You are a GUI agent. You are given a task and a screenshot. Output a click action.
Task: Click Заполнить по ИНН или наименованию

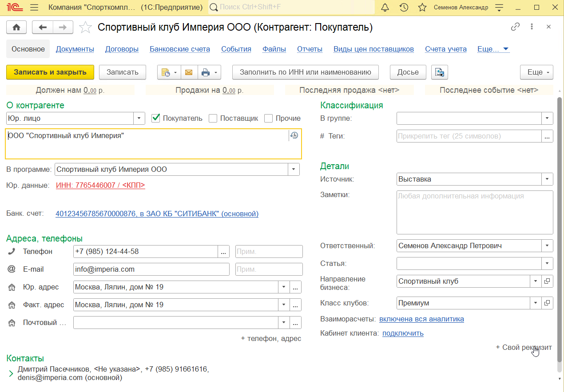[x=306, y=72]
